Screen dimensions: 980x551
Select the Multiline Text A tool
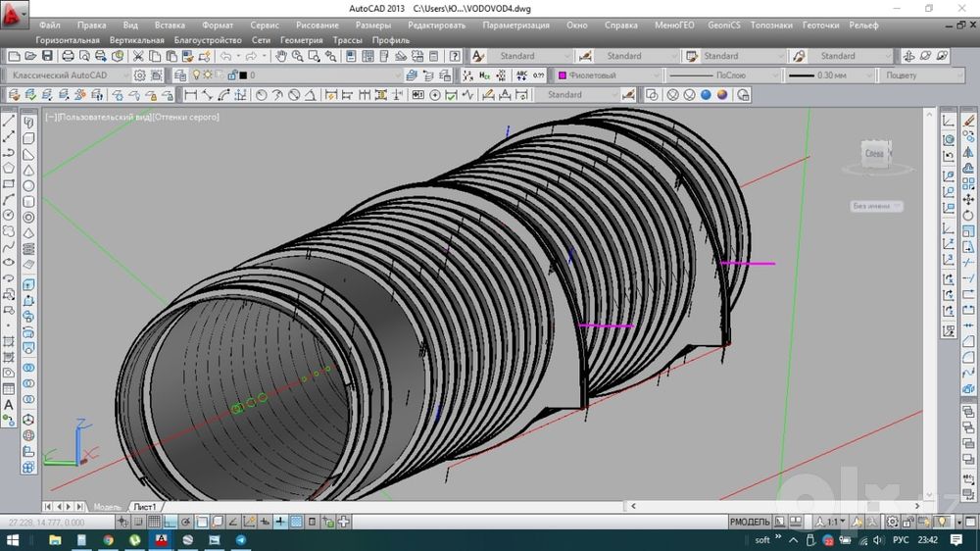(9, 405)
